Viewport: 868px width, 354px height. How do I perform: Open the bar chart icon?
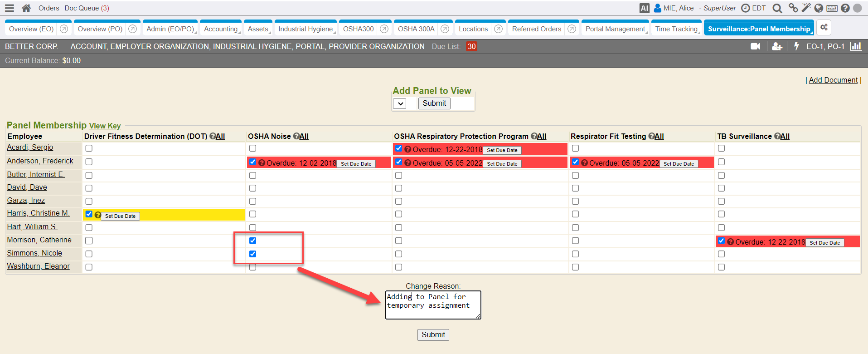click(855, 46)
